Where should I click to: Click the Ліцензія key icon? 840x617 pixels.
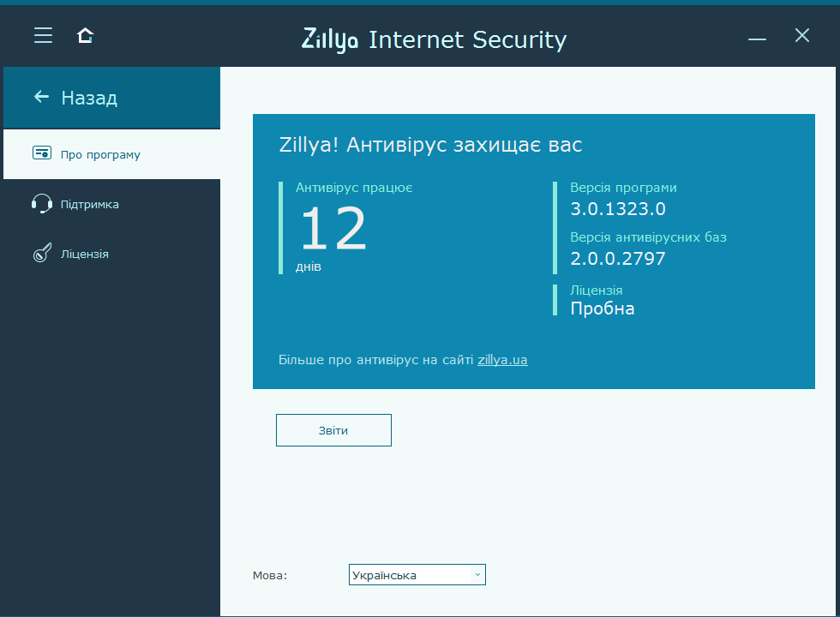click(x=42, y=253)
